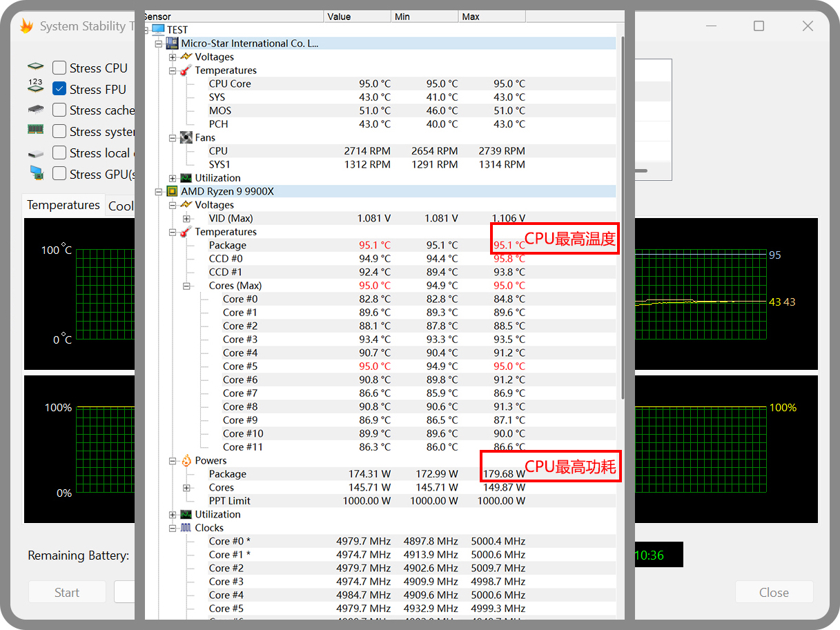
Task: Collapse the Cores (Max) tree node
Action: 186,286
